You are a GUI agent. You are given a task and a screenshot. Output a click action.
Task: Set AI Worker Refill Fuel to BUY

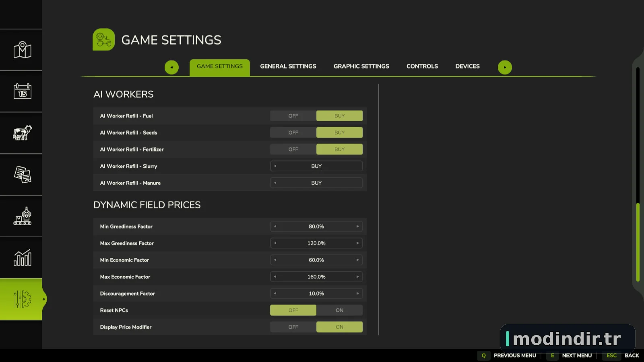(339, 116)
